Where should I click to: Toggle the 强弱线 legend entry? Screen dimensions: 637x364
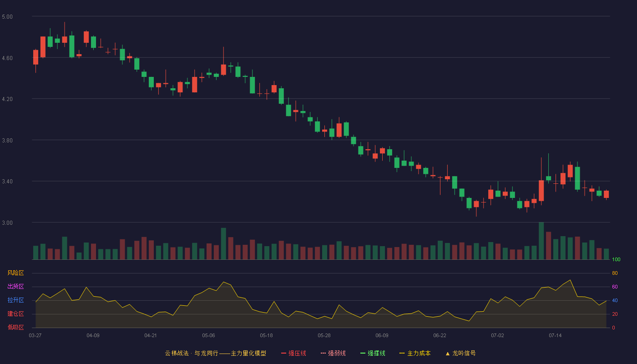333,353
